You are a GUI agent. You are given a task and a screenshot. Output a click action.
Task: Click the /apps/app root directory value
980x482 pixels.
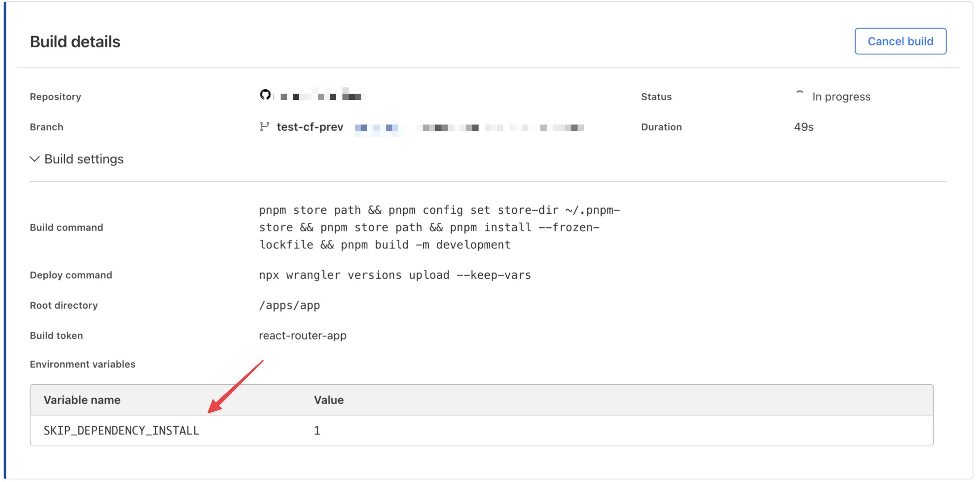point(289,305)
